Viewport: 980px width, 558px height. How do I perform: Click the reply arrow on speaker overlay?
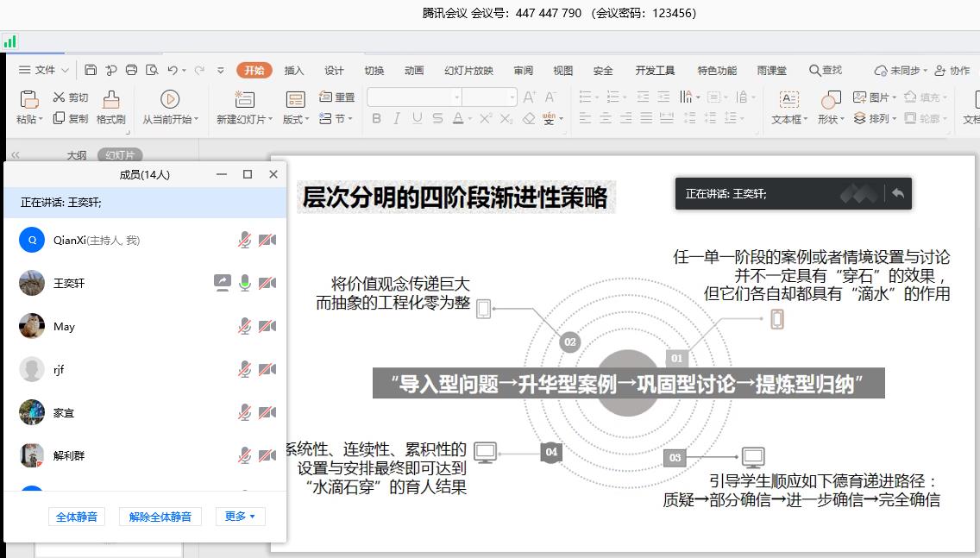pos(898,194)
